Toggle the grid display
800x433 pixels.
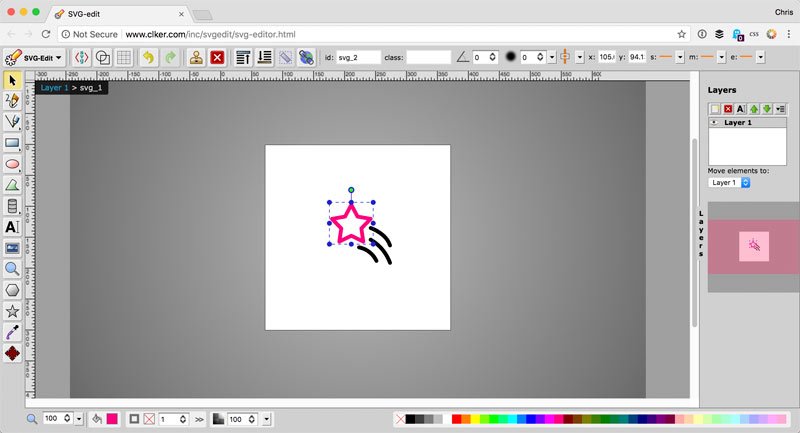(124, 58)
